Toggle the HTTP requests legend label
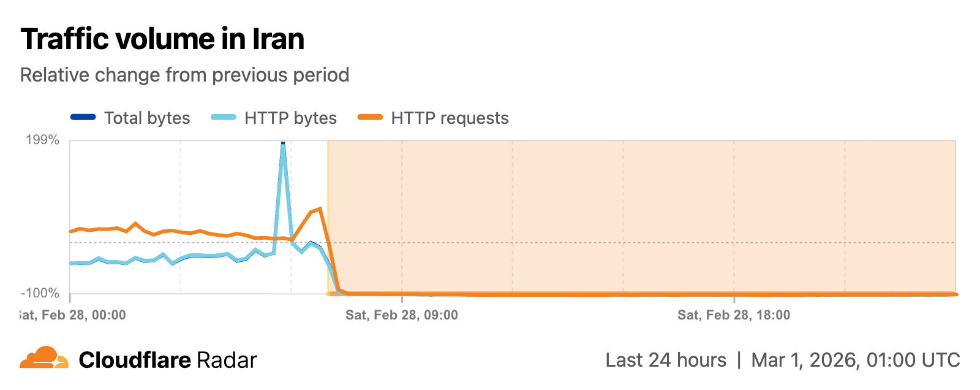The width and height of the screenshot is (980, 390). tap(450, 118)
